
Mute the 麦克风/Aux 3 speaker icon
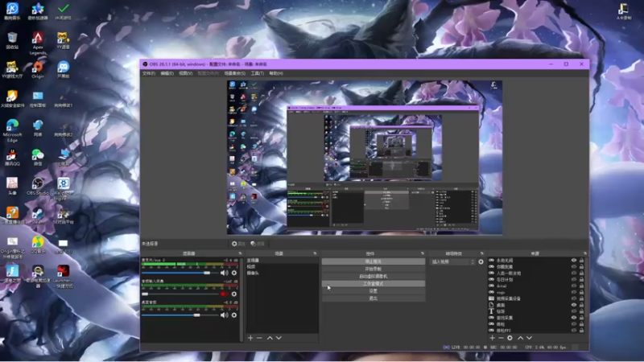coord(224,273)
